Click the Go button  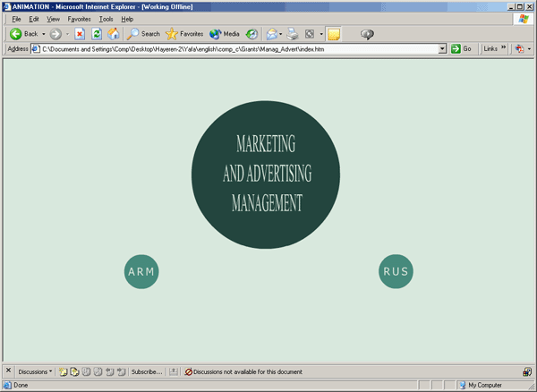[462, 48]
